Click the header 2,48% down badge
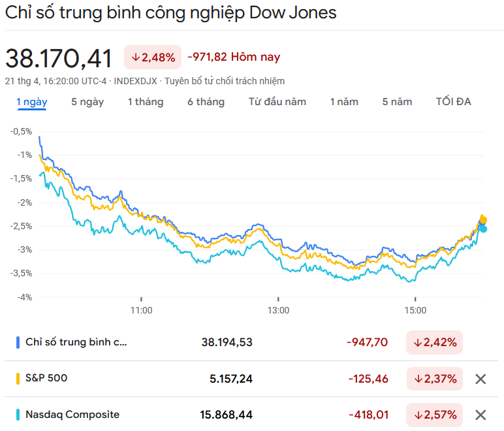504x431 pixels. (x=153, y=57)
